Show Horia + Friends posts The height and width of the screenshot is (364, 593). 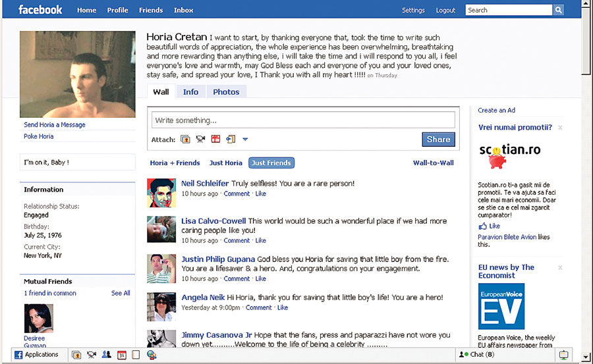(x=175, y=163)
